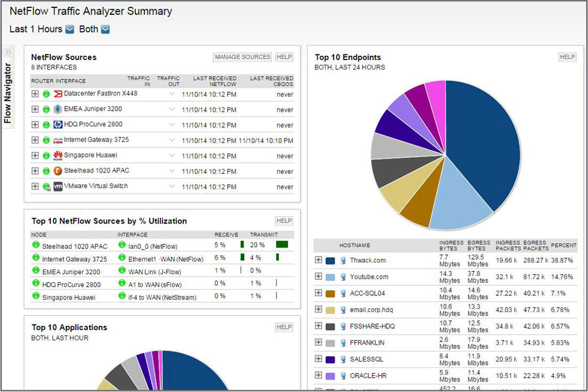Expand the Youtube.com endpoint row
The width and height of the screenshot is (588, 392).
(x=318, y=276)
